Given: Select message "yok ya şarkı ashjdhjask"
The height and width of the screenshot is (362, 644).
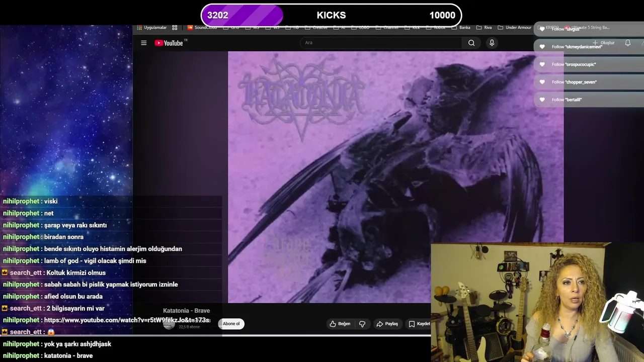Looking at the screenshot, I should (77, 344).
